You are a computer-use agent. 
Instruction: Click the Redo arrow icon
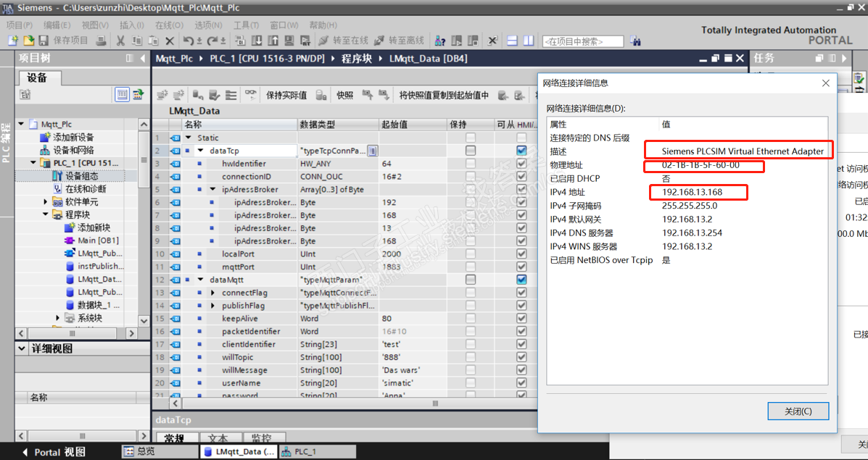(x=212, y=41)
